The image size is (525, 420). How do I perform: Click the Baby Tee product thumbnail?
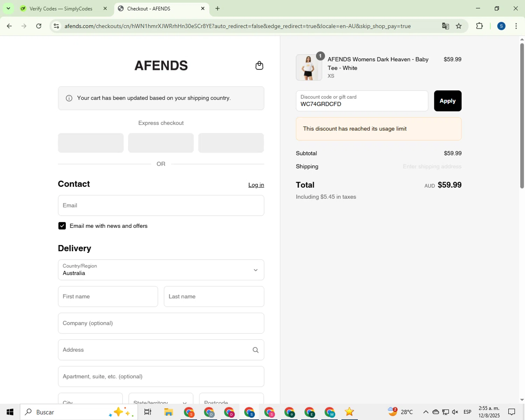tap(309, 68)
